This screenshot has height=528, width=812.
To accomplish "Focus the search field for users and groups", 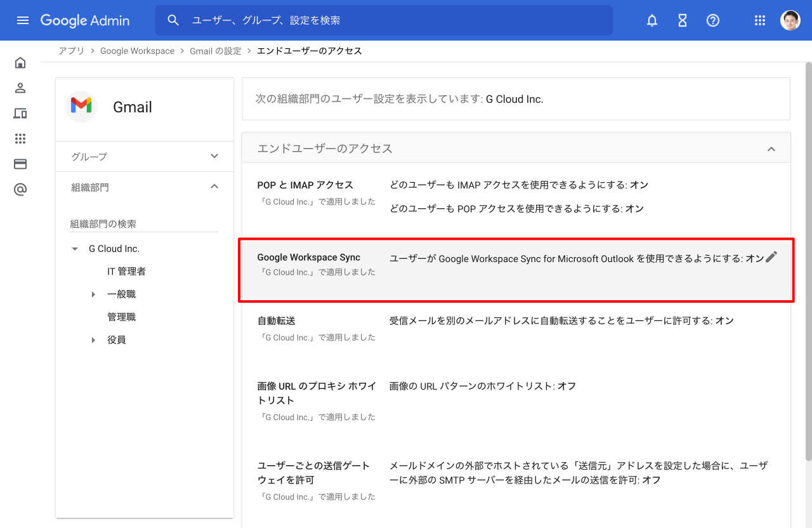I will click(x=384, y=20).
